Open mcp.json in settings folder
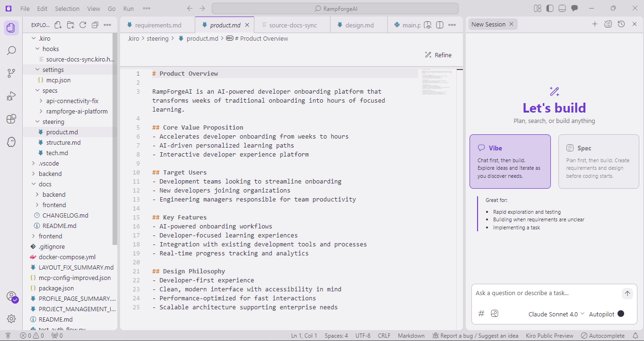 pos(58,80)
